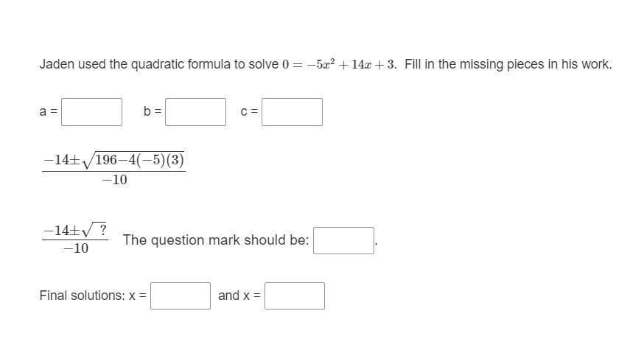The image size is (644, 353).
Task: Click the 'b =' label
Action: point(153,111)
